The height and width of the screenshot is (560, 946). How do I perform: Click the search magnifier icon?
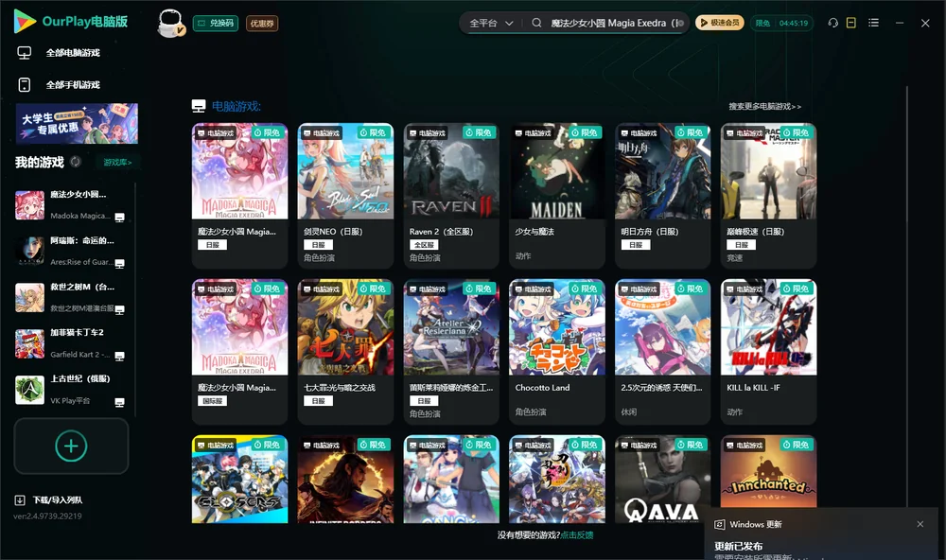point(536,23)
